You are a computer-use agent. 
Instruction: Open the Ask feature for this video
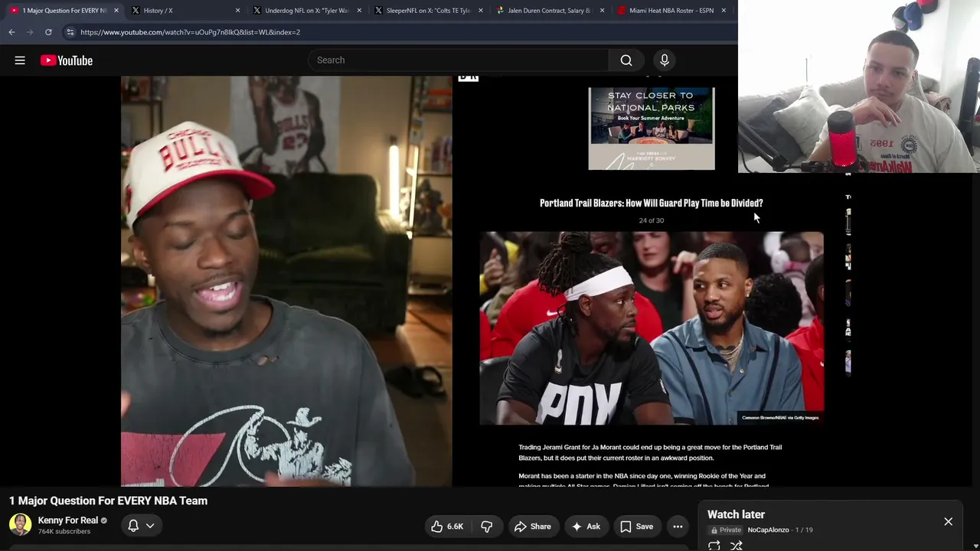click(586, 527)
